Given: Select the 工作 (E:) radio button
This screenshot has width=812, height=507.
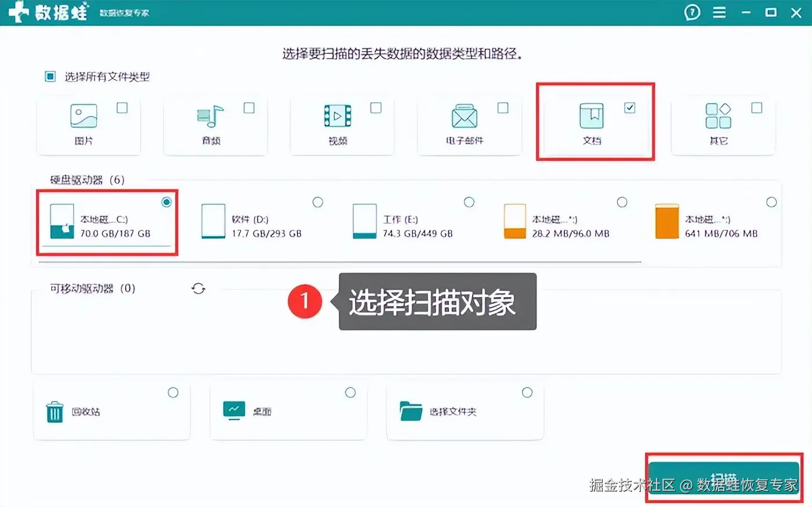Looking at the screenshot, I should point(469,202).
